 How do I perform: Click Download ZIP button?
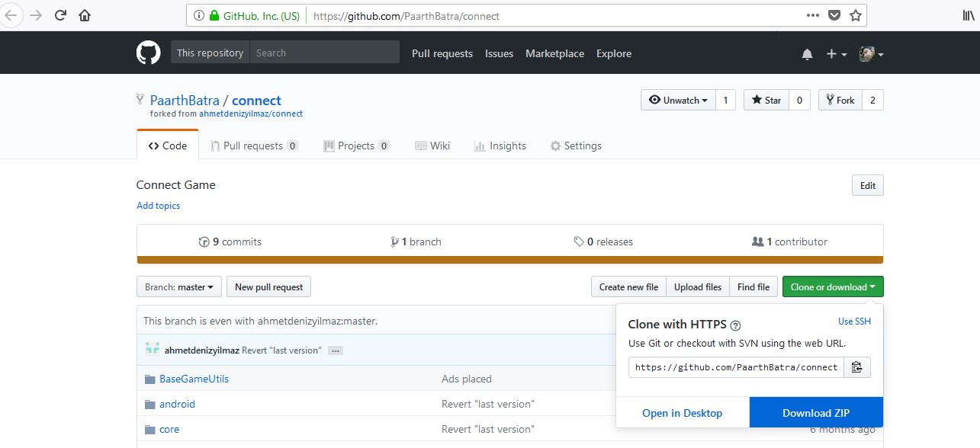point(816,412)
